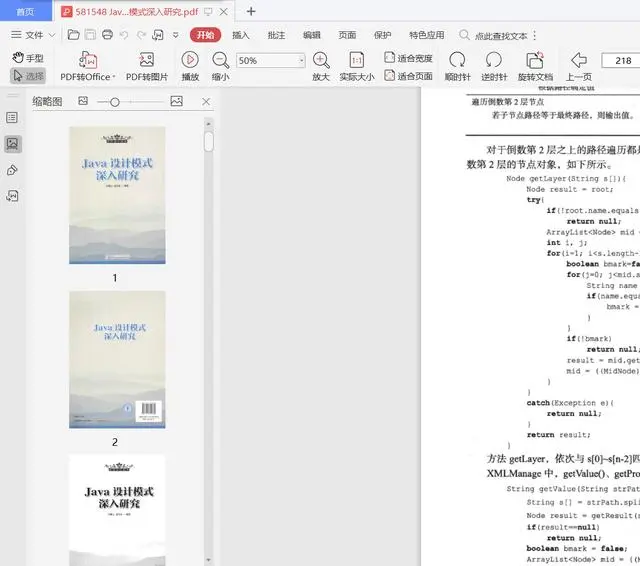Open the third left sidebar panel icon
The width and height of the screenshot is (640, 566).
tap(12, 170)
